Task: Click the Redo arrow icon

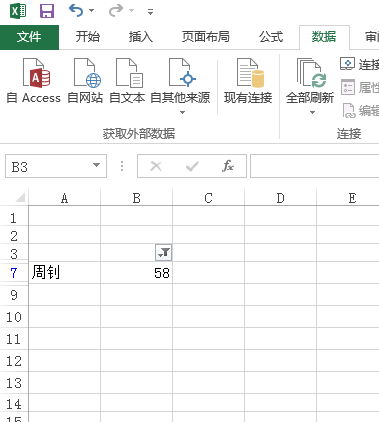Action: coord(116,11)
